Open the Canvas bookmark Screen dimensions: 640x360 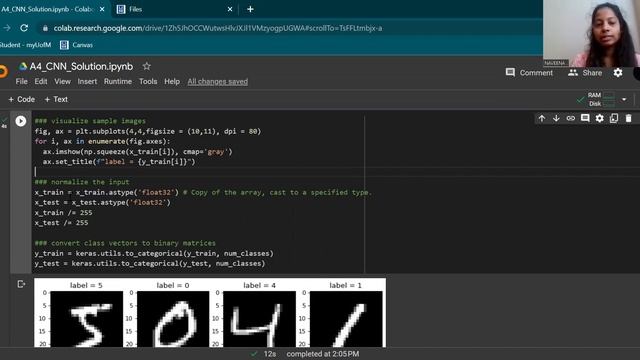point(76,45)
